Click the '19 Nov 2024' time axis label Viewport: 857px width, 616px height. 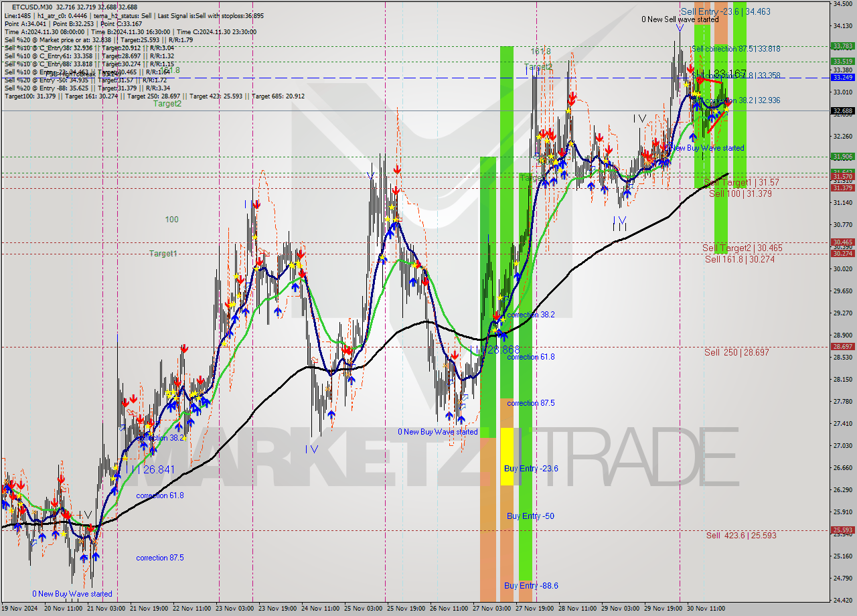click(20, 609)
